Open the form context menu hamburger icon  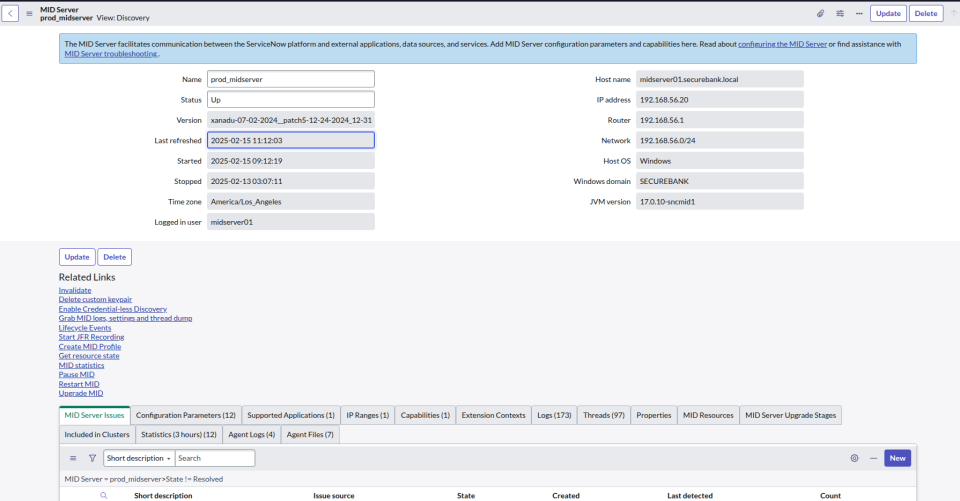(x=29, y=13)
